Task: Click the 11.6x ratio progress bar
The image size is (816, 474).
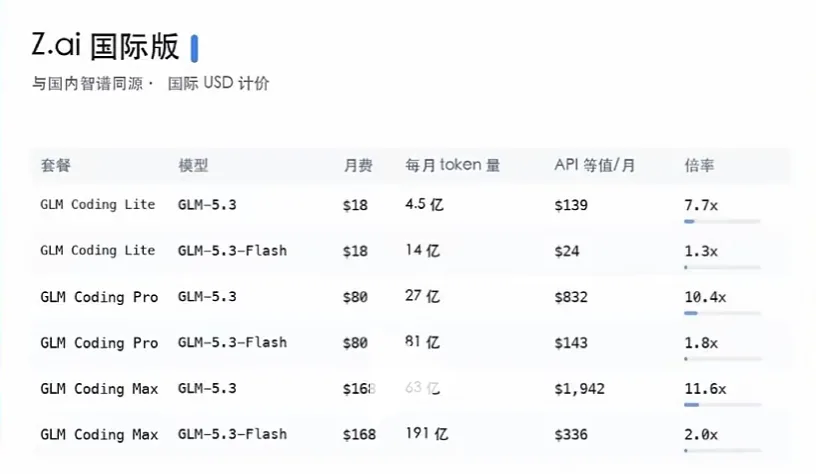Action: pyautogui.click(x=722, y=405)
